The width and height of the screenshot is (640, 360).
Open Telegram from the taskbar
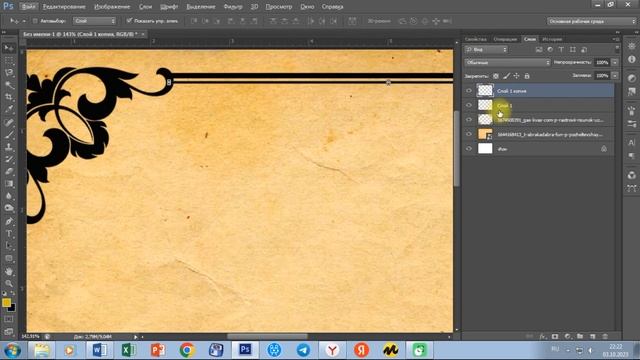tap(303, 350)
